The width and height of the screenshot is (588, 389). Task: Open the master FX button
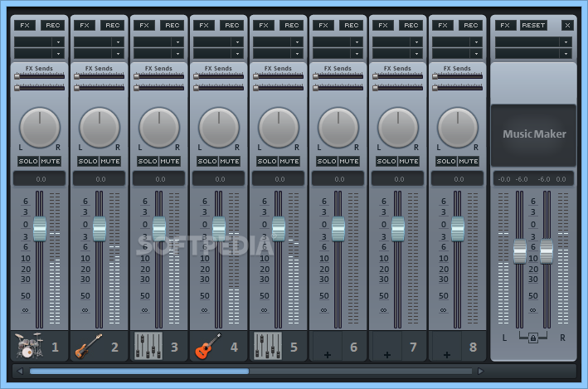(505, 25)
